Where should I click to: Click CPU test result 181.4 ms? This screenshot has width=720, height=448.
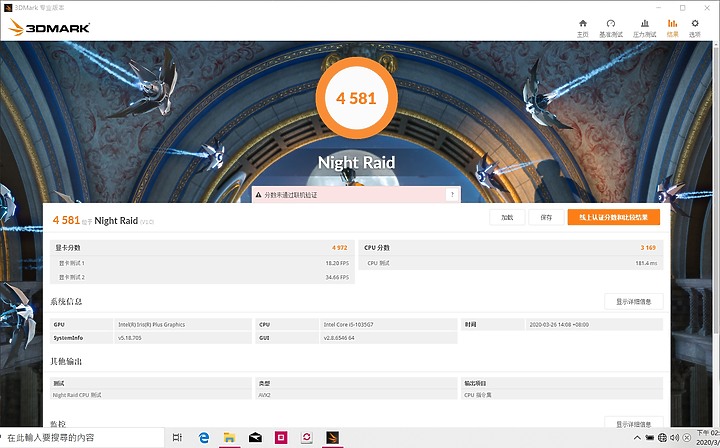[x=646, y=263]
